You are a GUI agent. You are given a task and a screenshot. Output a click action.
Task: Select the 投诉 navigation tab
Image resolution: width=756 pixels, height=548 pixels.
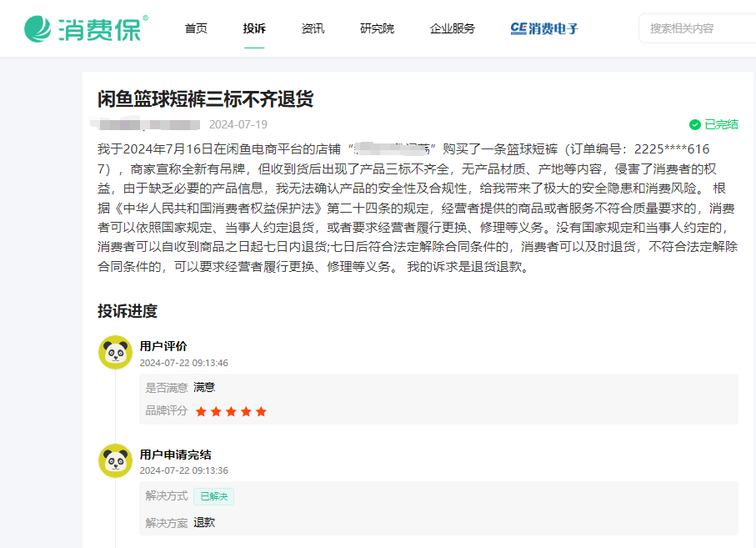(x=254, y=28)
